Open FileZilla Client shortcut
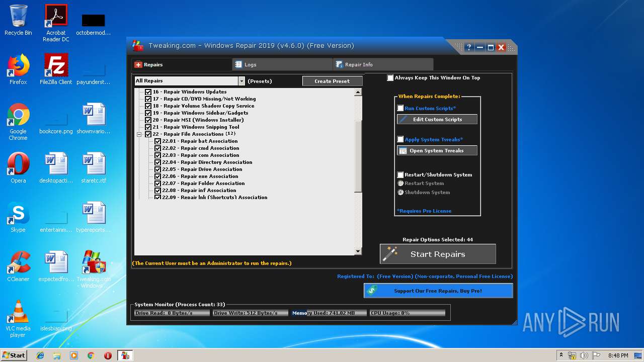644x362 pixels. [x=56, y=69]
